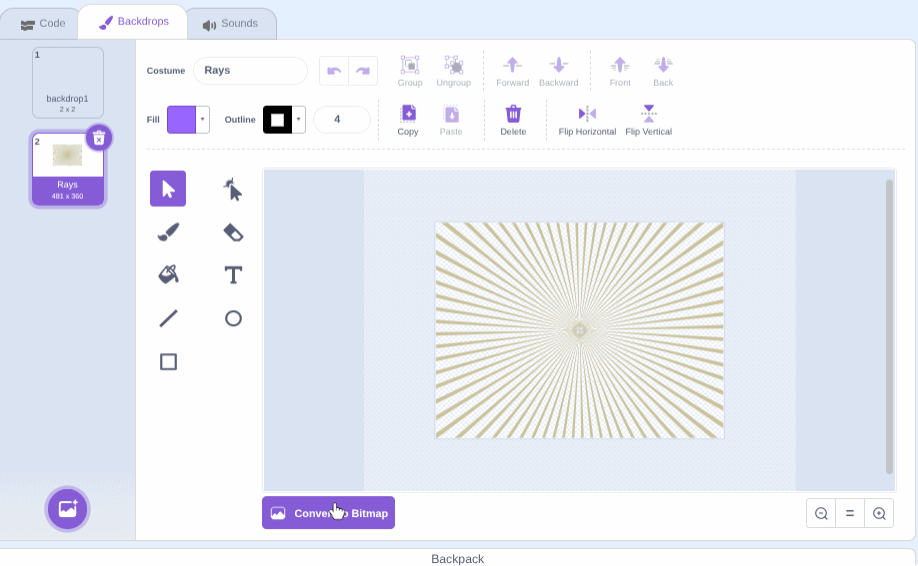The image size is (918, 566).
Task: Click the Flip Vertical button
Action: pyautogui.click(x=648, y=120)
